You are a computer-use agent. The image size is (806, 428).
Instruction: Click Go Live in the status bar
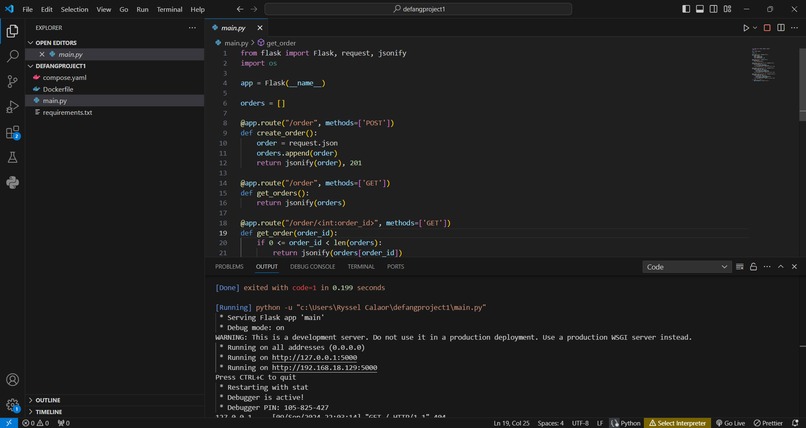pos(730,423)
